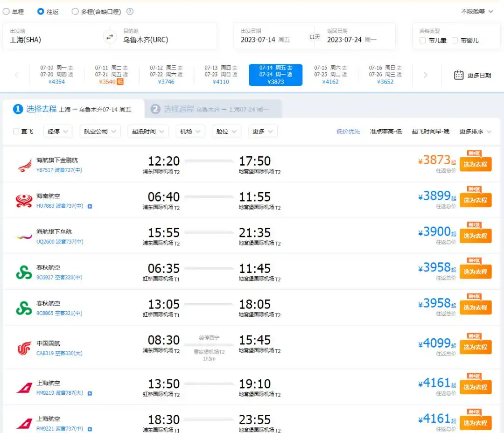The height and width of the screenshot is (433, 504).
Task: Click 选为去程 for flight Y87517
Action: (476, 164)
